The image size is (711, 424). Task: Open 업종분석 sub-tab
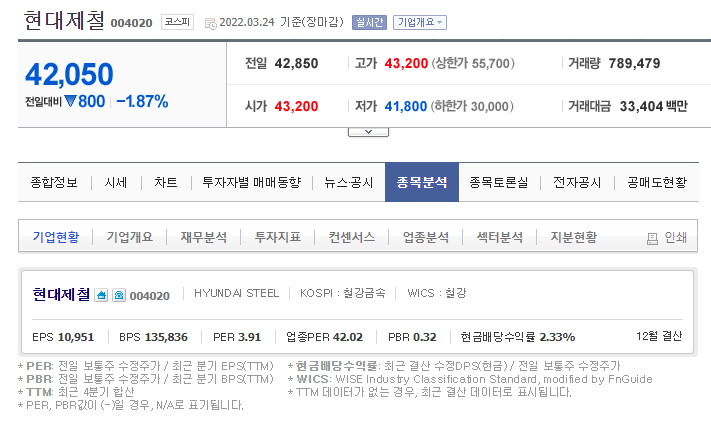tap(426, 237)
